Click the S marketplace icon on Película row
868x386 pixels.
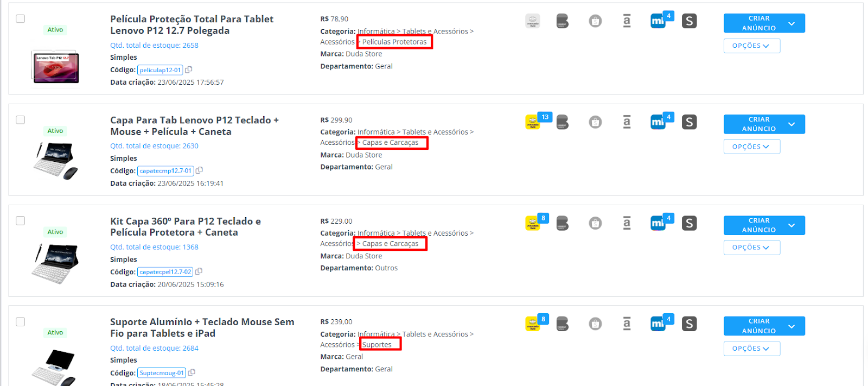tap(689, 21)
